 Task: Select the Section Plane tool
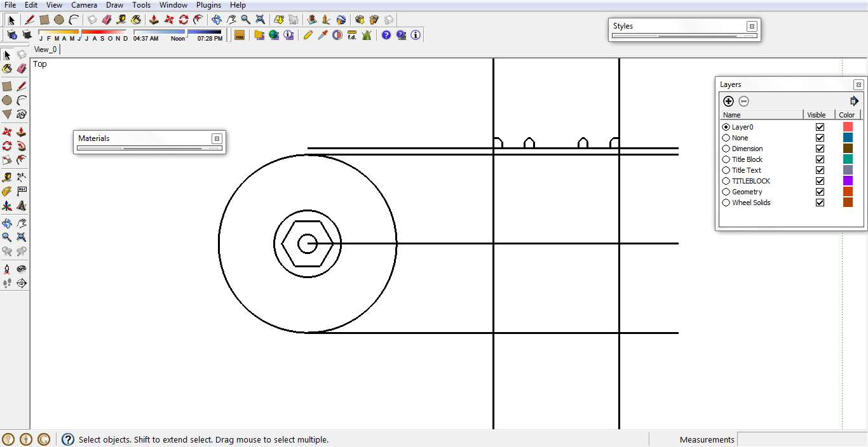21,283
